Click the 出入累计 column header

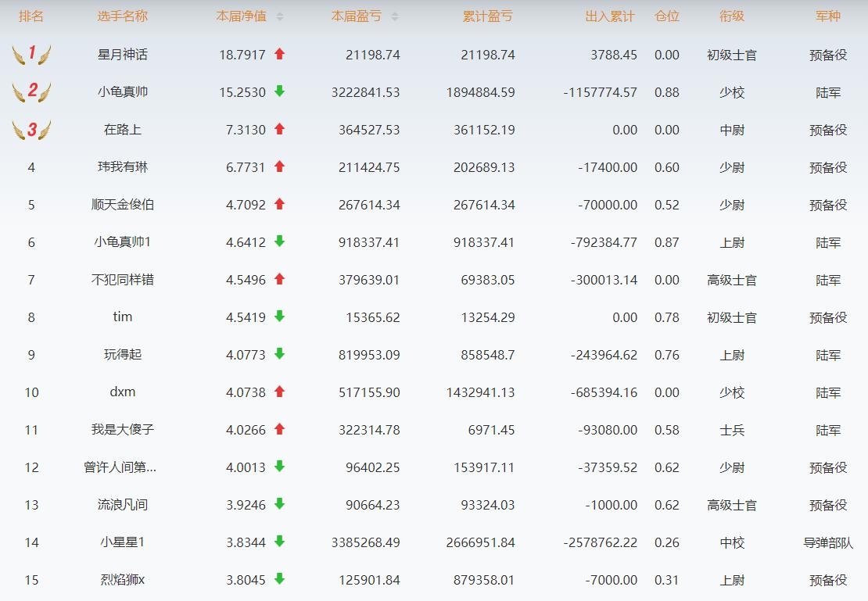pos(610,16)
